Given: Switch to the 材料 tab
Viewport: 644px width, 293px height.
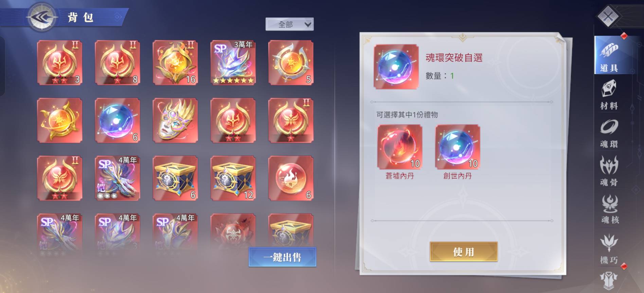Looking at the screenshot, I should 609,95.
